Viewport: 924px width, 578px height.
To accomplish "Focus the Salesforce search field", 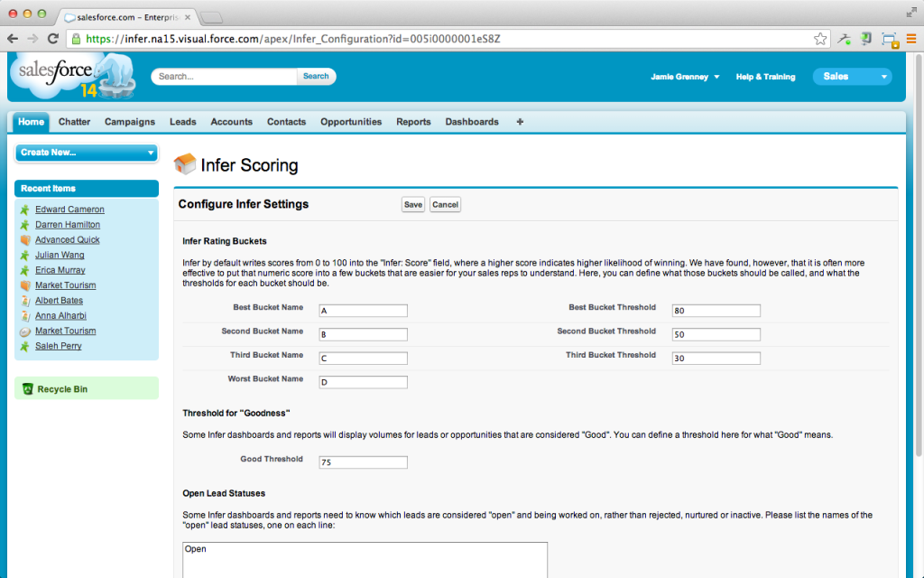I will point(225,76).
